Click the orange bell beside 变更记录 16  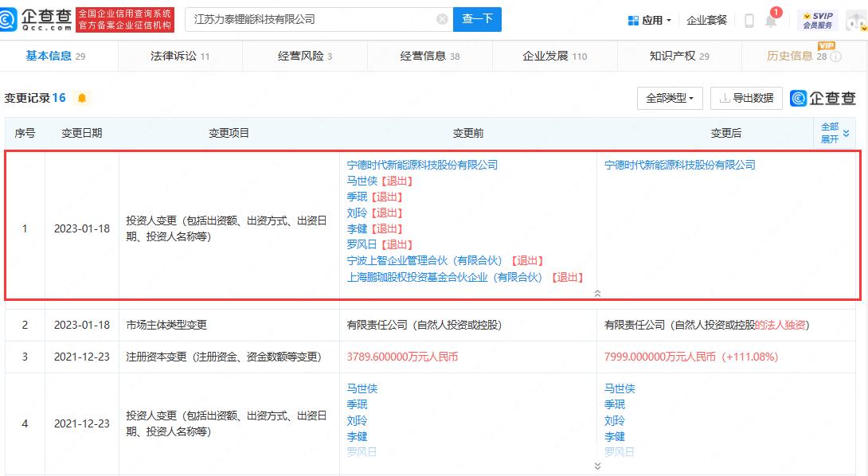coord(82,99)
